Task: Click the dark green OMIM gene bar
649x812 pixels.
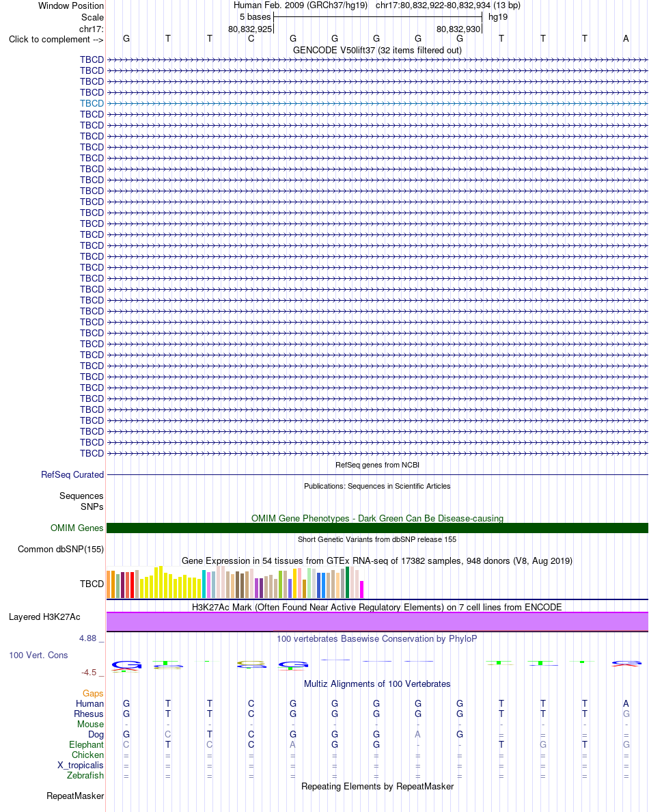Action: coord(377,528)
